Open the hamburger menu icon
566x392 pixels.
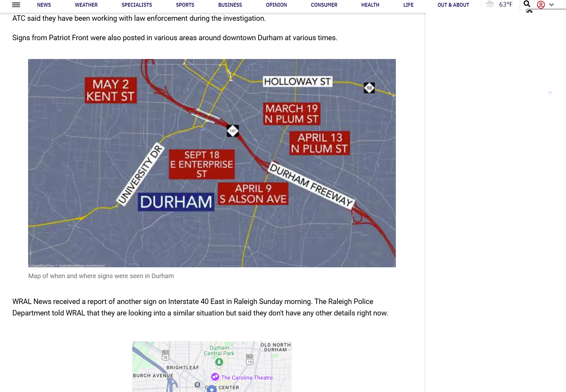[16, 5]
